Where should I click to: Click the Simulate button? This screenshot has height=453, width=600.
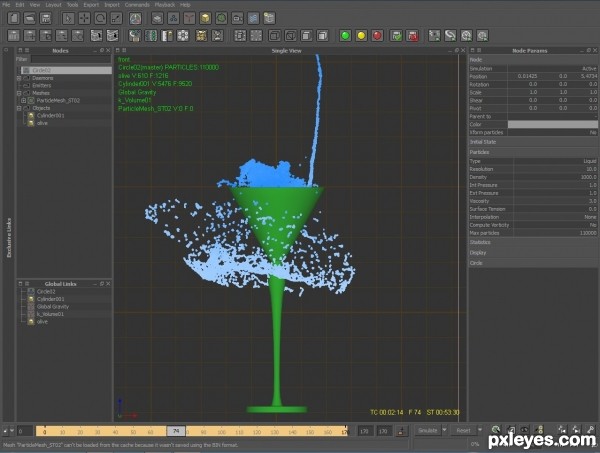[428, 430]
